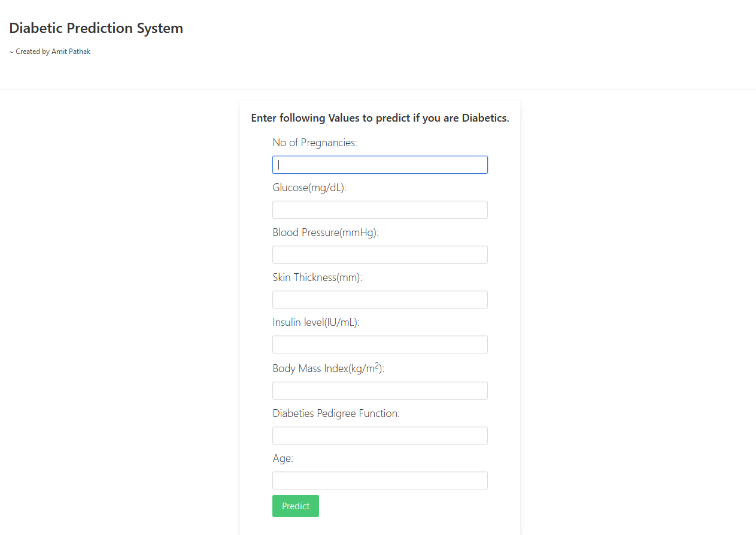This screenshot has height=535, width=756.
Task: Click the Blood Pressure(mmHg) label
Action: (326, 232)
